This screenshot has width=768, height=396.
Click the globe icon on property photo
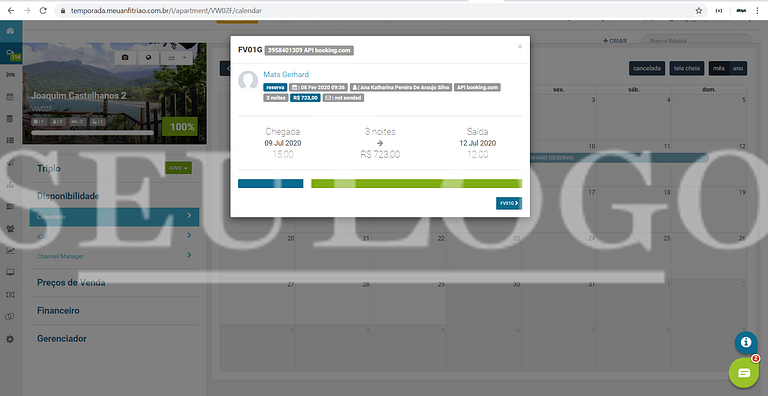(148, 58)
